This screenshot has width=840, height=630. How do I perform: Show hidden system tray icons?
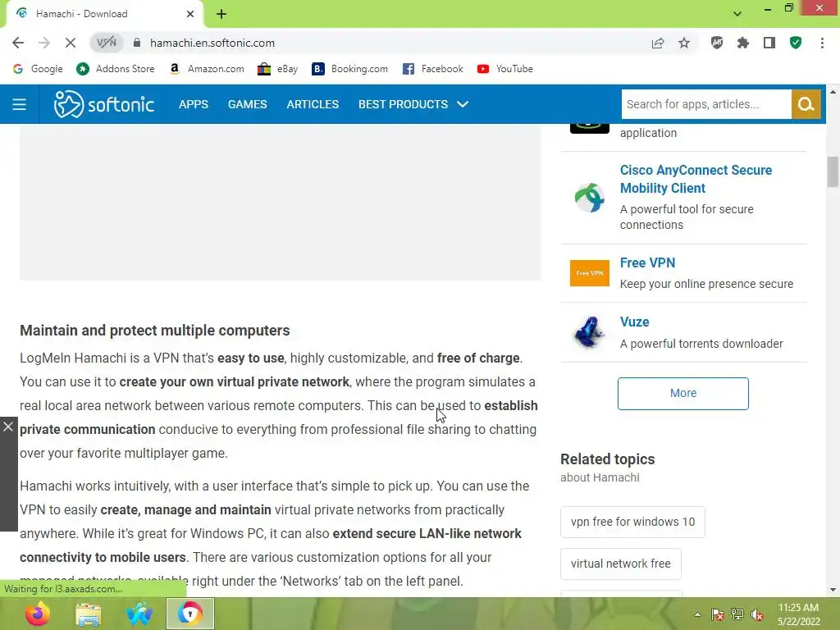coord(697,615)
